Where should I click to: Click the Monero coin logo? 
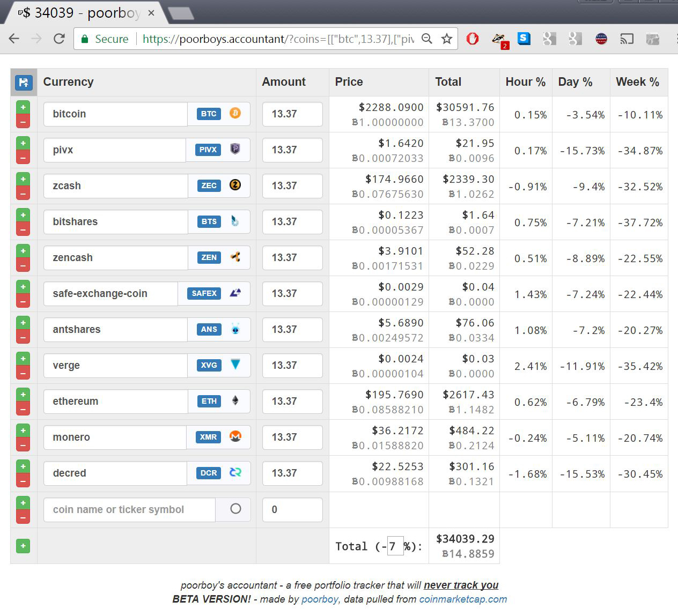[235, 436]
